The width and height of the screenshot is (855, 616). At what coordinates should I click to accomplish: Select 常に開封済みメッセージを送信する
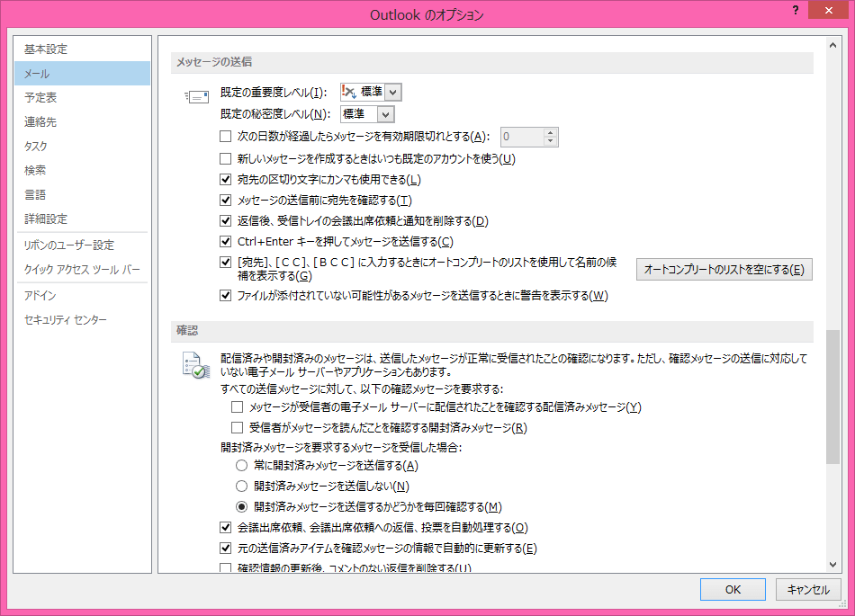click(241, 465)
